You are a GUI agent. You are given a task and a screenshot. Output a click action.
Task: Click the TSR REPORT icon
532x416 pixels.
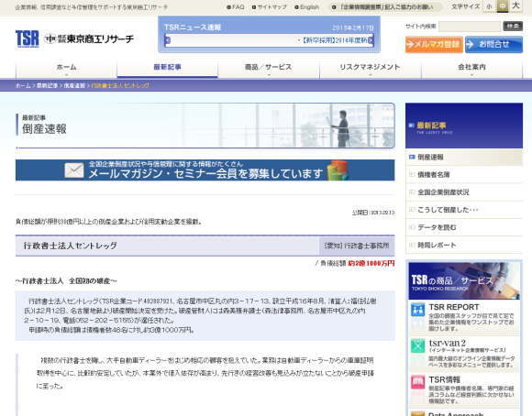point(417,310)
